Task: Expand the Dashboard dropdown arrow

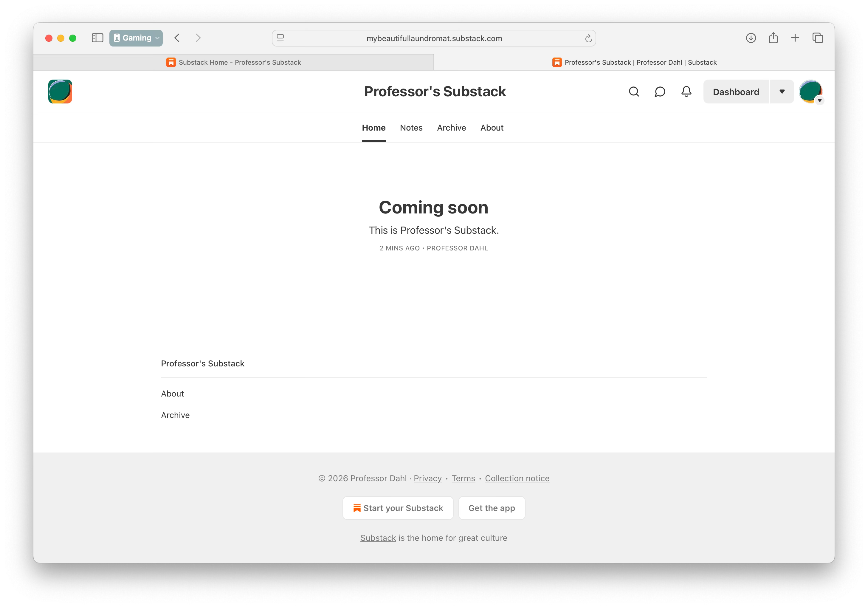Action: pyautogui.click(x=782, y=92)
